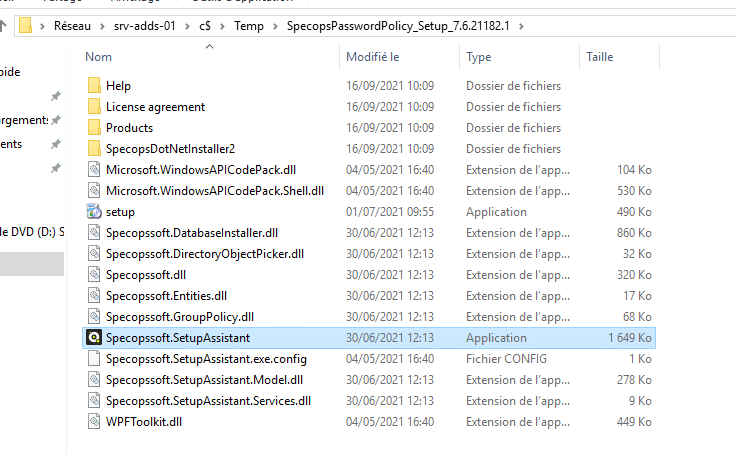Click the Specopssoft.SetupAssistant application icon
This screenshot has height=454, width=736.
tap(94, 338)
